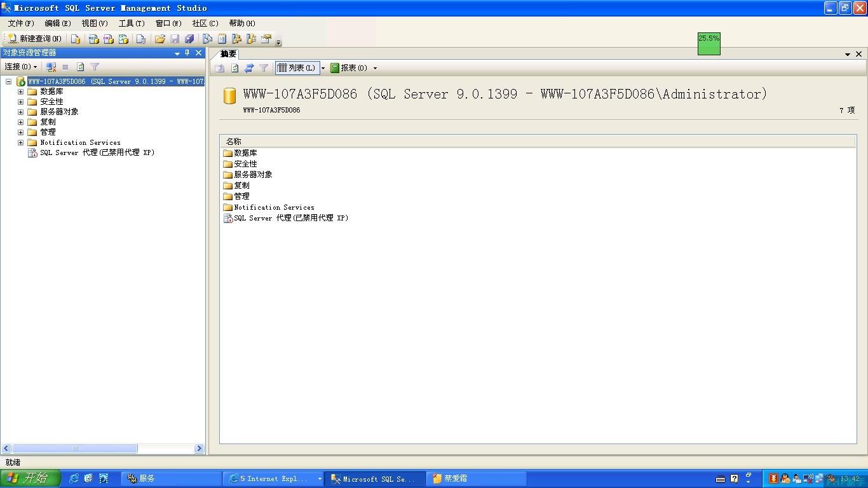Open Object Explorer window position dropdown arrow
The image size is (868, 488).
click(x=177, y=54)
